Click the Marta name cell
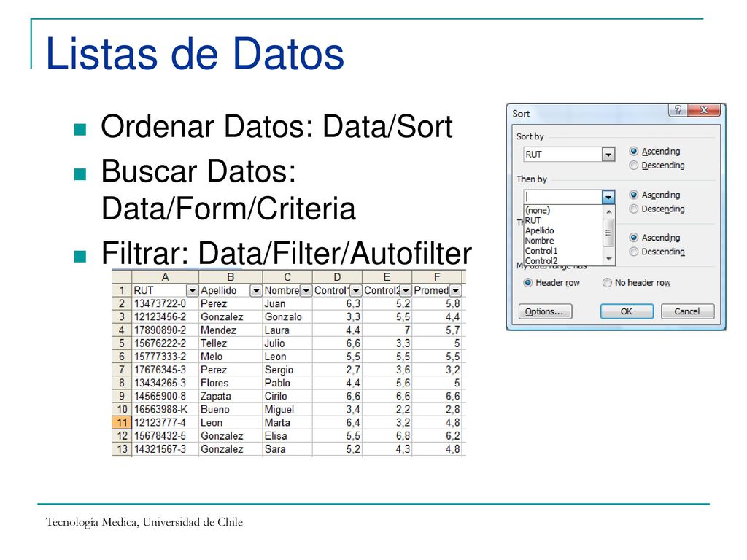 [287, 423]
